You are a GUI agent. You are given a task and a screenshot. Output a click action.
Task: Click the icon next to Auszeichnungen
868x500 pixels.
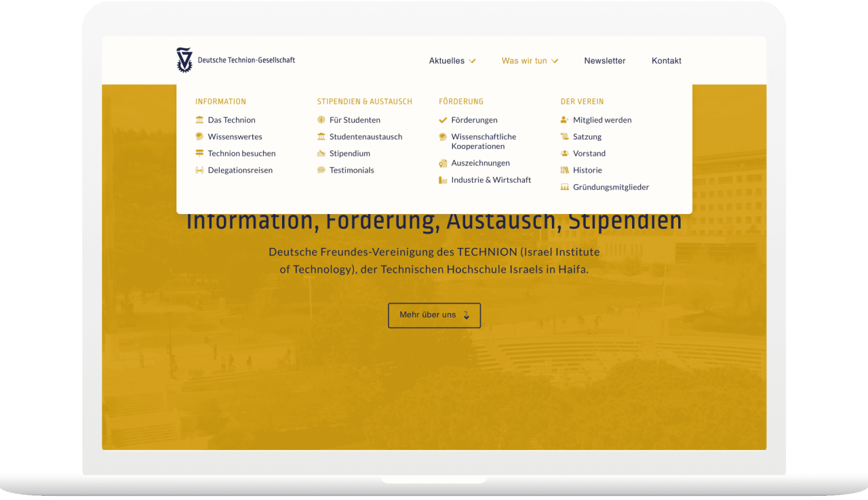tap(443, 163)
